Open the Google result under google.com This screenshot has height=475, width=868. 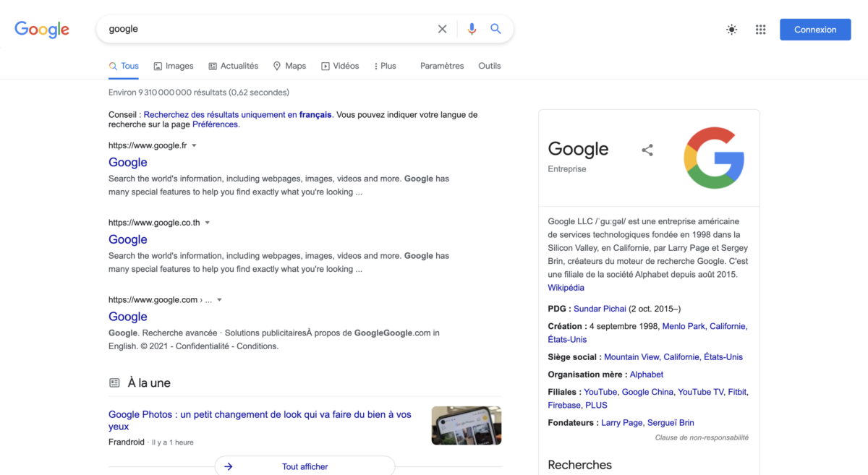click(x=128, y=317)
